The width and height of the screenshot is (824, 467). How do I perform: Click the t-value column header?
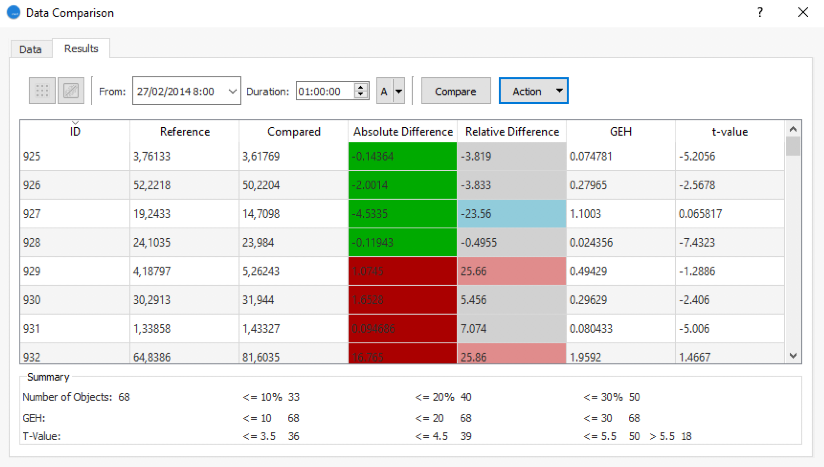[729, 132]
